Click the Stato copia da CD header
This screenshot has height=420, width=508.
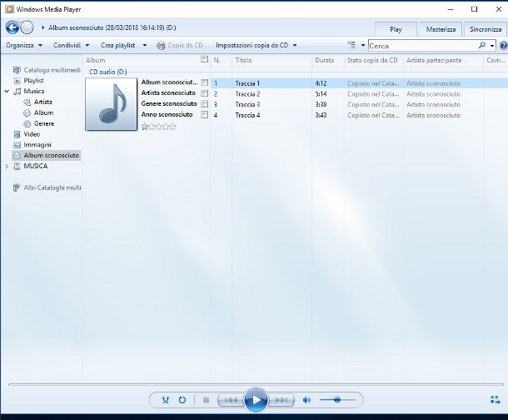tap(374, 60)
